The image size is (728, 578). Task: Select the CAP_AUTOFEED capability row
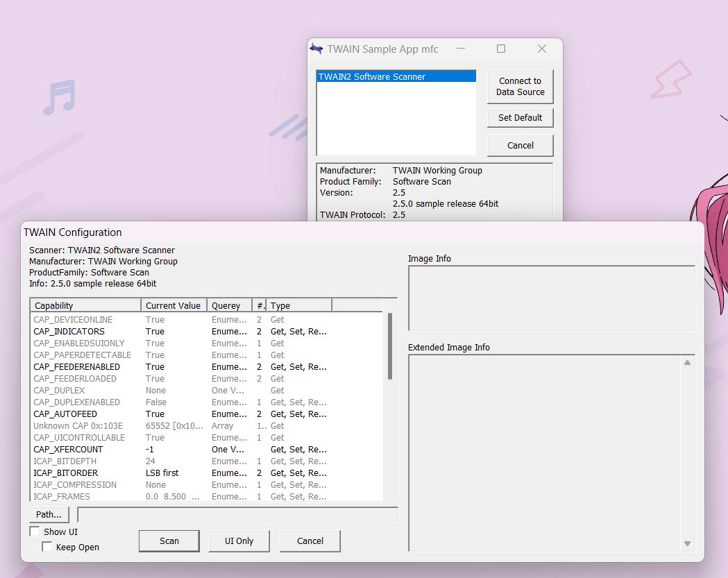207,414
